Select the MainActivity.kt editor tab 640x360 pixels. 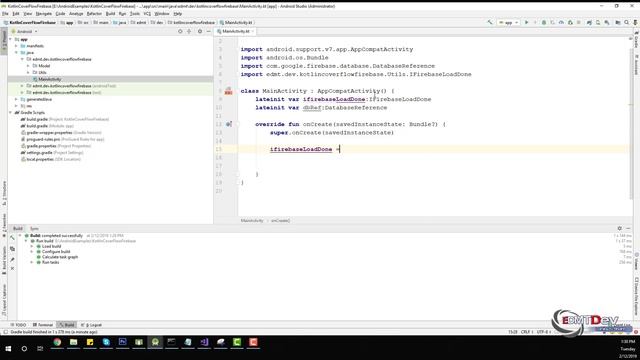(236, 31)
